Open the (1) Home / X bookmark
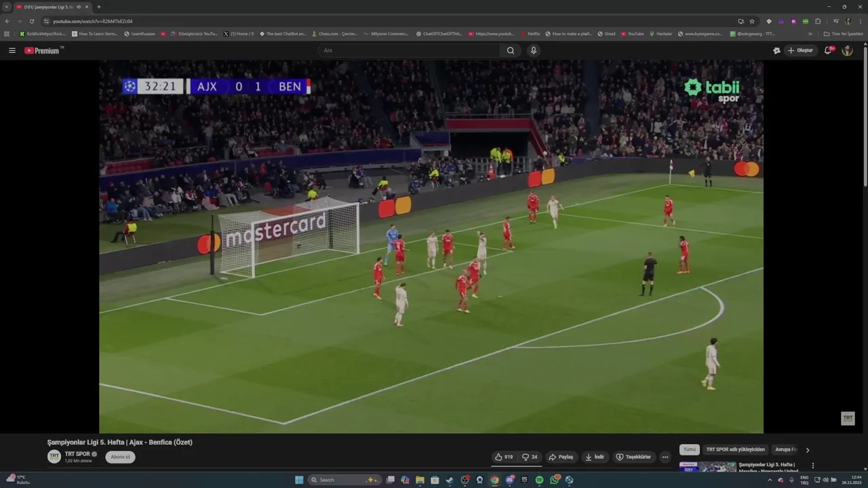The width and height of the screenshot is (868, 488). 239,33
